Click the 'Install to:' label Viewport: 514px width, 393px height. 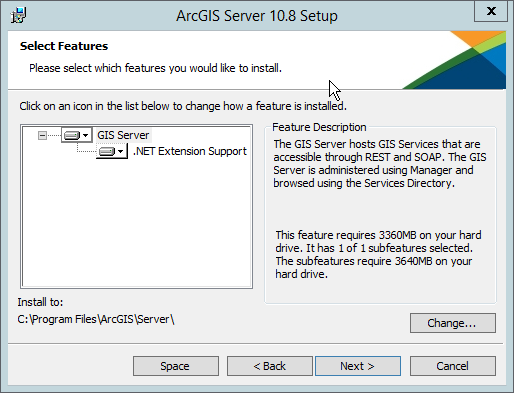coord(40,302)
